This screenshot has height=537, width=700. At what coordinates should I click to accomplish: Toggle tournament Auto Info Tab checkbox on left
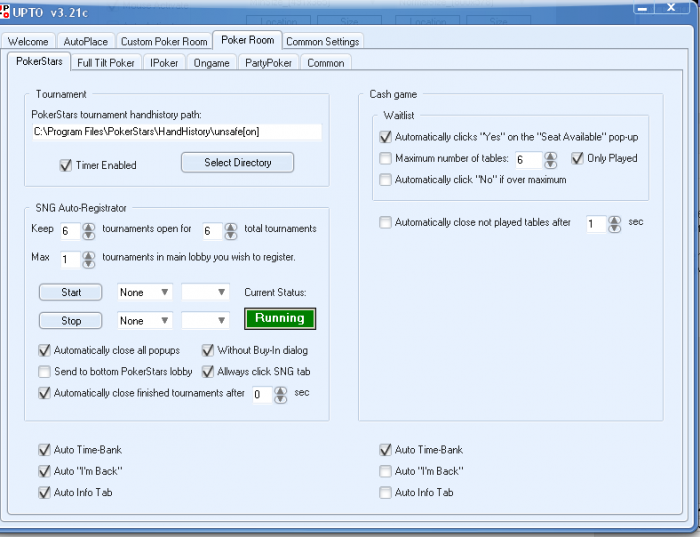[44, 492]
